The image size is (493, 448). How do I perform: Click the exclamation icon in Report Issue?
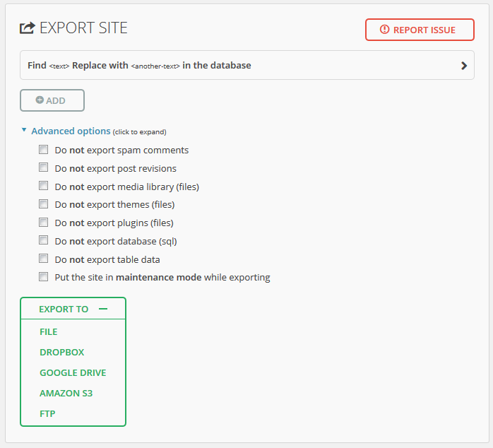click(x=384, y=29)
